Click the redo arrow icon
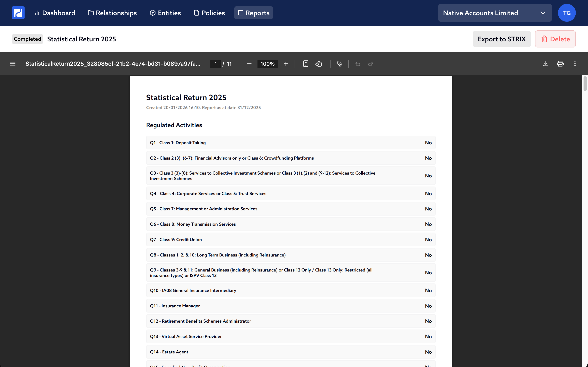This screenshot has height=367, width=588. [x=370, y=64]
